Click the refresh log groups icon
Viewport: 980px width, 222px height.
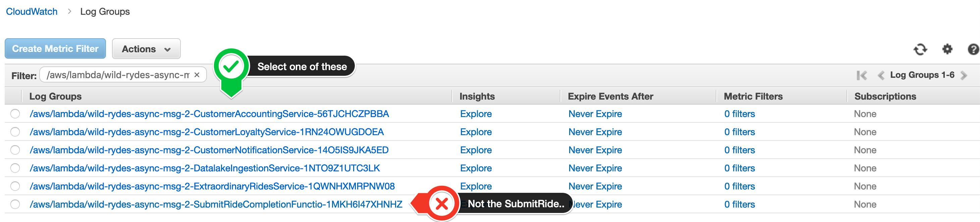coord(920,49)
